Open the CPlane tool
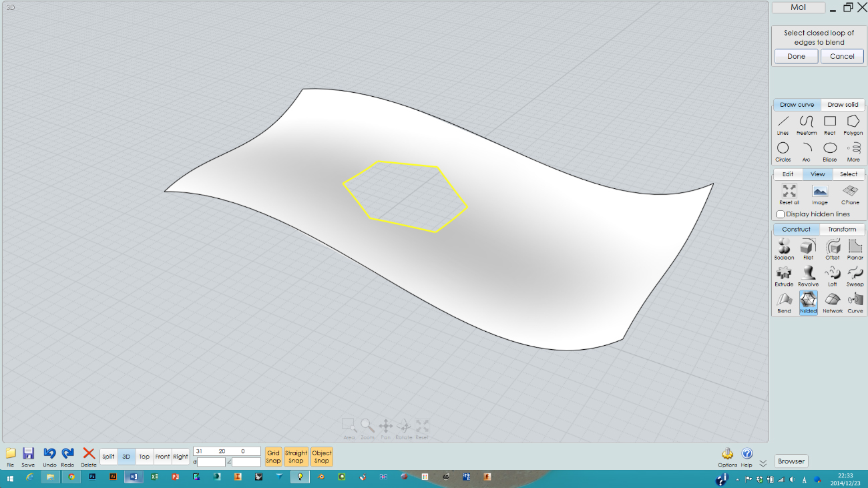Image resolution: width=868 pixels, height=488 pixels. click(850, 194)
